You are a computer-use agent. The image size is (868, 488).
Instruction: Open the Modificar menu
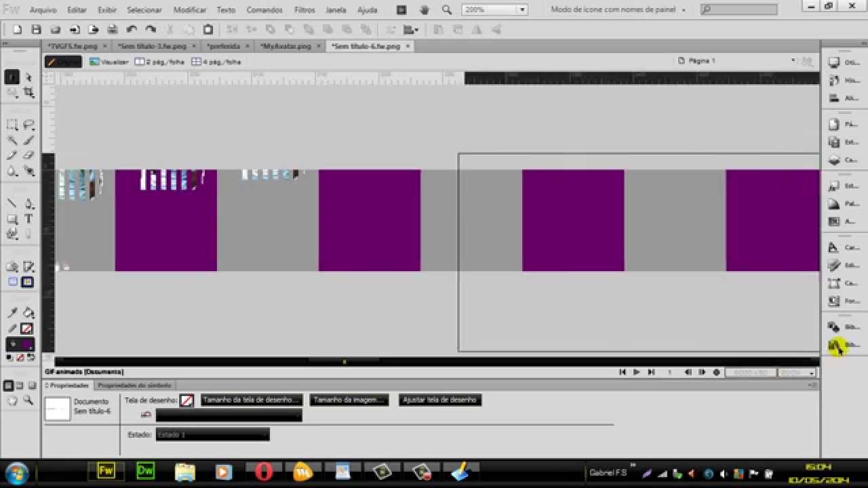(190, 10)
